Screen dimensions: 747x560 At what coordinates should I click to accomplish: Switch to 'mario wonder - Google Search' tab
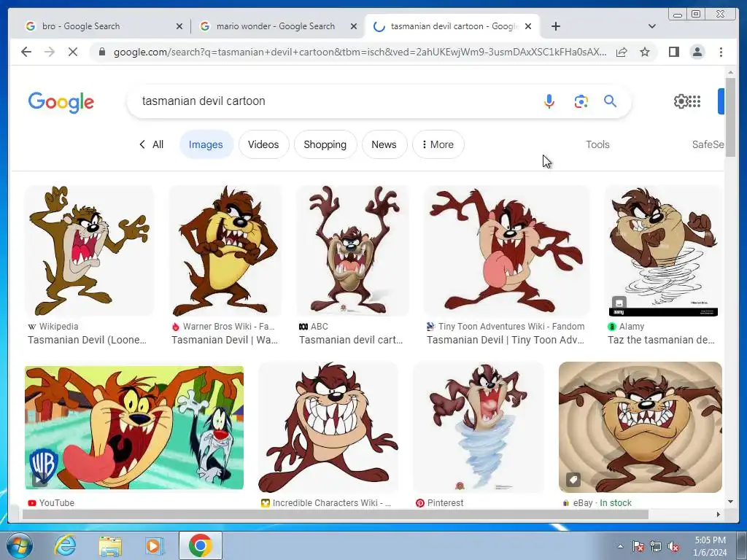click(278, 26)
